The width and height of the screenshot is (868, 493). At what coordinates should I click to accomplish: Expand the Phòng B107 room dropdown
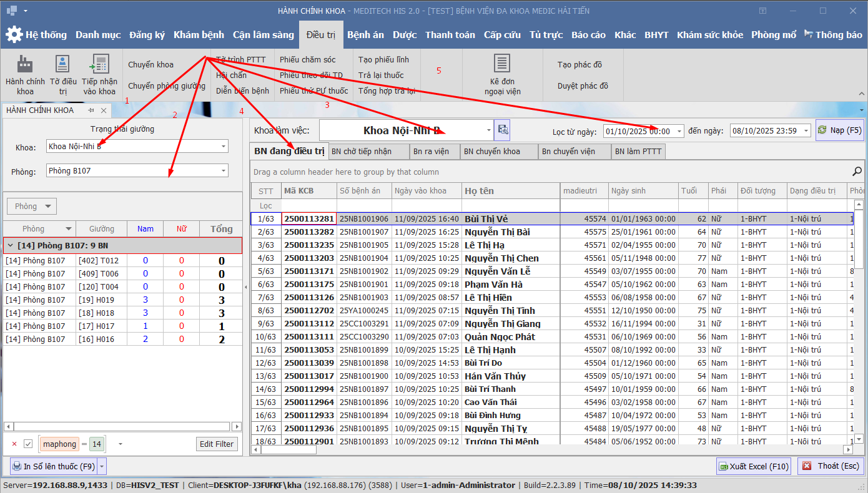224,170
